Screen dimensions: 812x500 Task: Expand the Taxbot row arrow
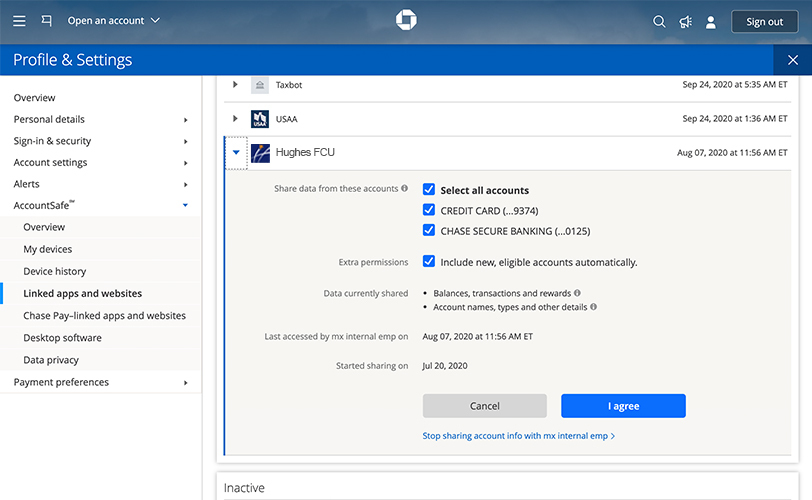coord(235,84)
